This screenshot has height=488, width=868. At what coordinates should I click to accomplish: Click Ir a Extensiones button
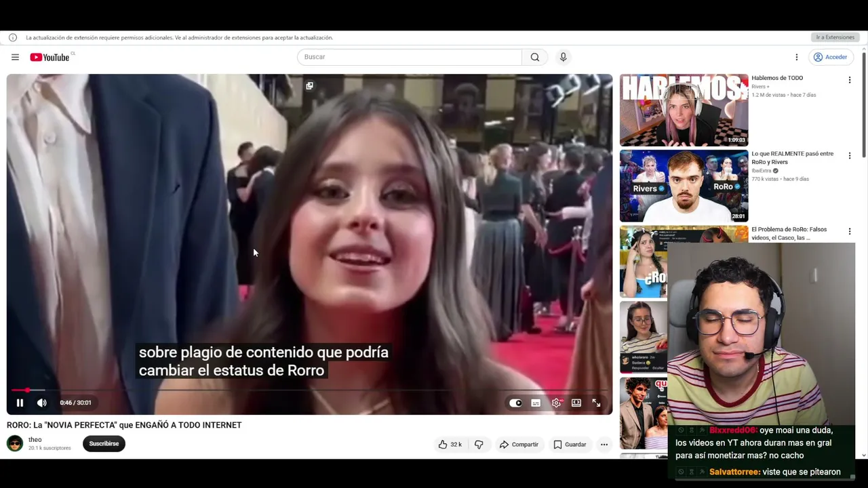(835, 37)
